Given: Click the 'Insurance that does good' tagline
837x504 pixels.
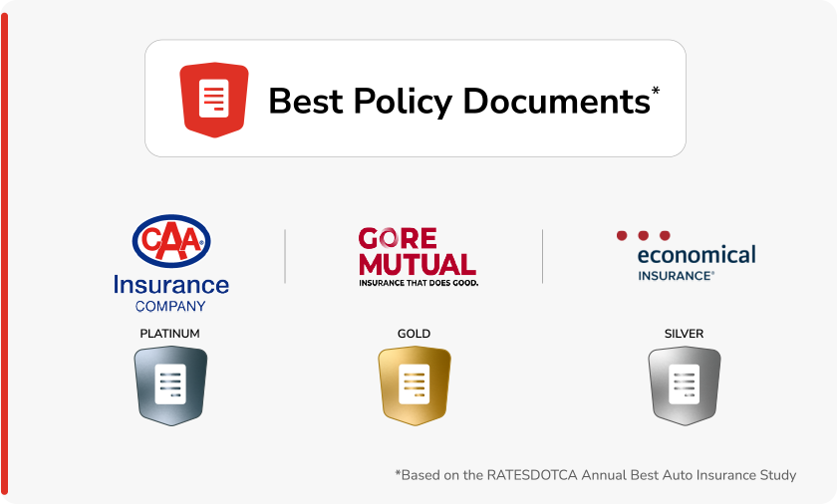Looking at the screenshot, I should [418, 283].
